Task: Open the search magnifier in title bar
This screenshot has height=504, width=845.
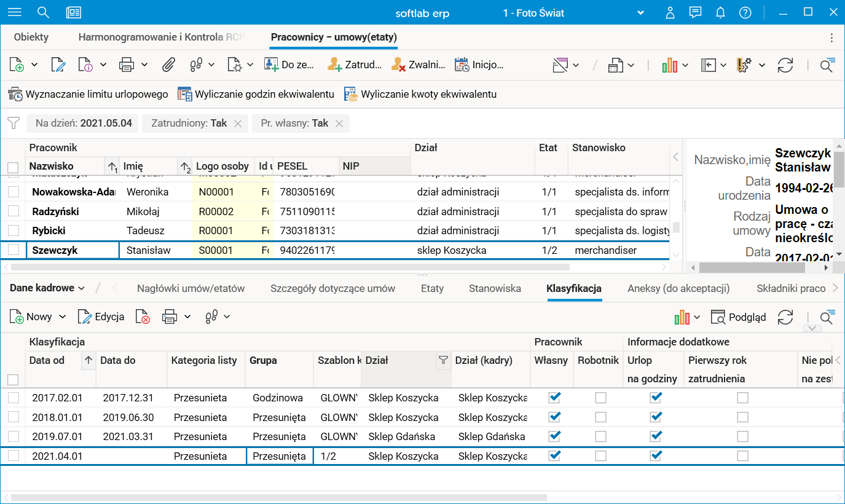Action: coord(43,12)
